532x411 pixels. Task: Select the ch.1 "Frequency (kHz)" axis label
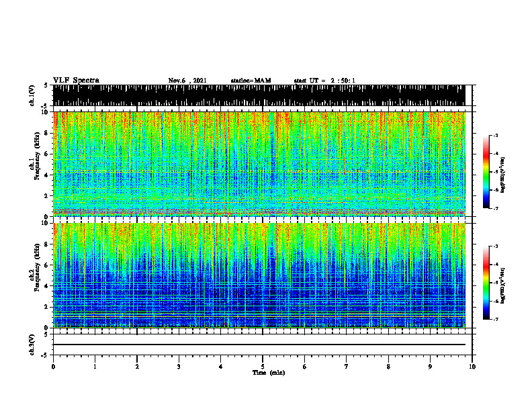tap(37, 156)
